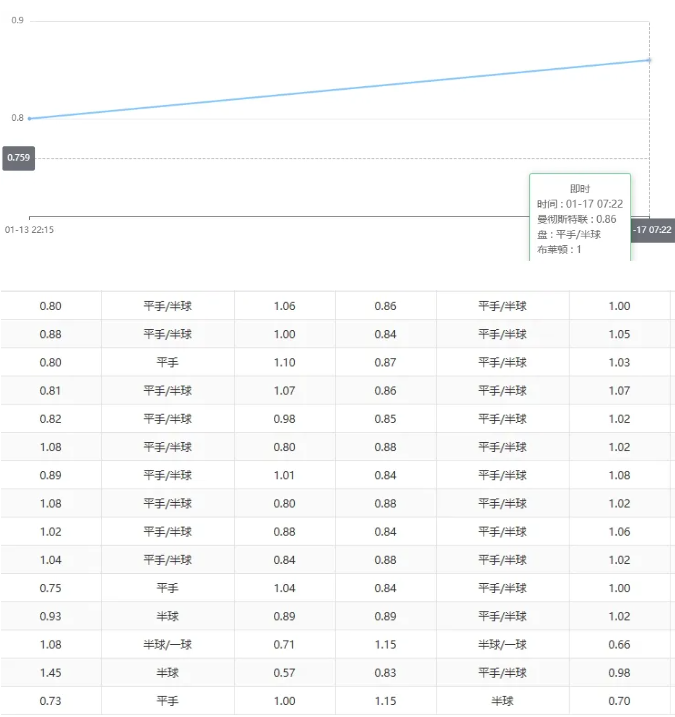Click the dark 07:22 x-axis time label
This screenshot has height=717, width=675.
[652, 230]
